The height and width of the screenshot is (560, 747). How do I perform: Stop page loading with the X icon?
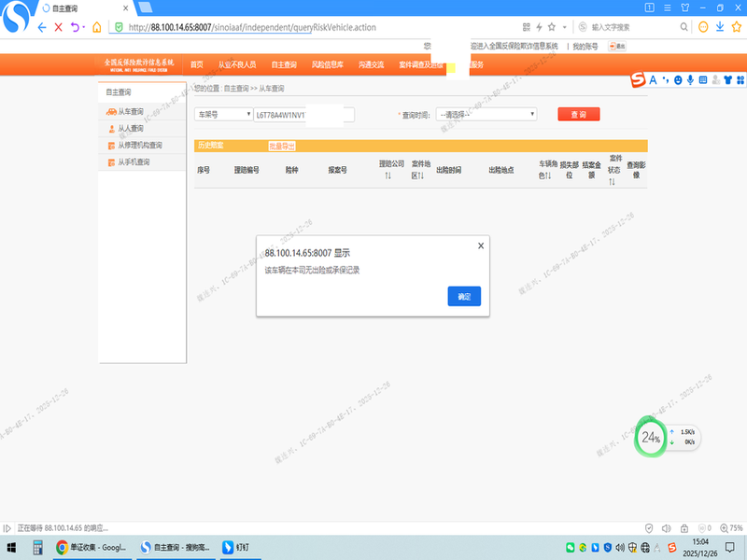tap(59, 27)
